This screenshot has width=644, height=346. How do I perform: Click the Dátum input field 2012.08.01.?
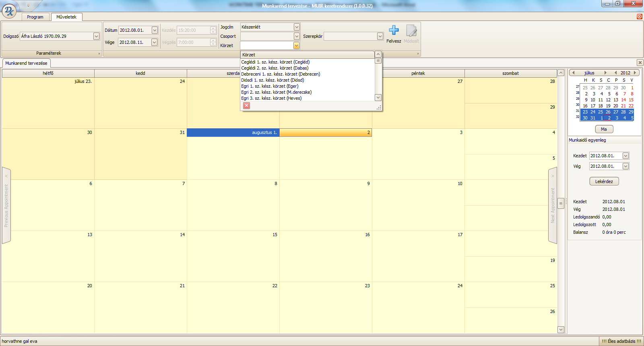coord(134,30)
